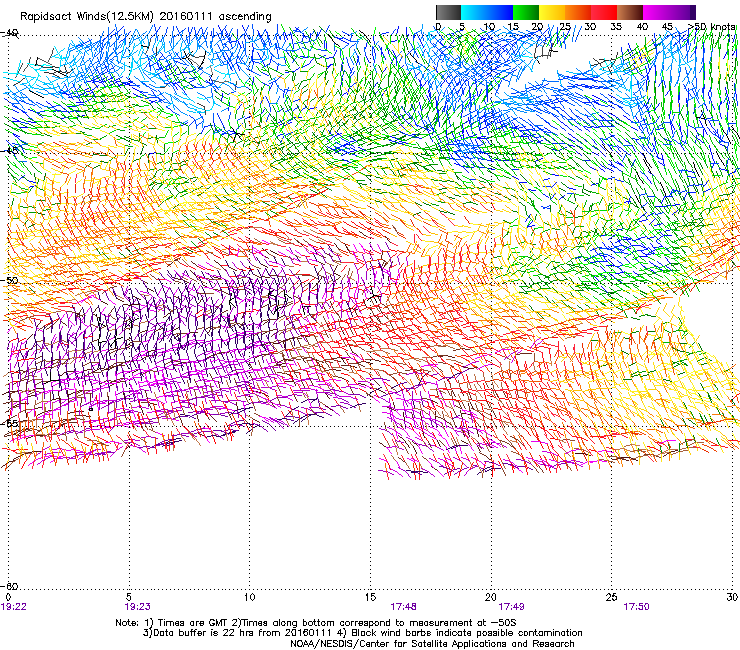Click the longitude axis label '5'

[x=129, y=597]
